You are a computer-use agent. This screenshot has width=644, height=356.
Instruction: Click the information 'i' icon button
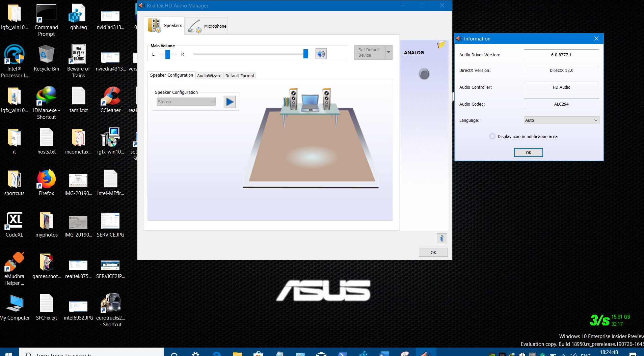tap(441, 238)
